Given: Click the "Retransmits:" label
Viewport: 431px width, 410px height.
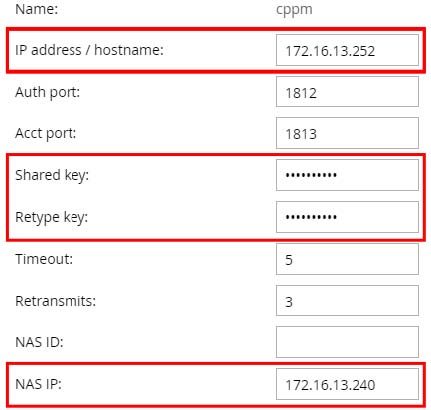Looking at the screenshot, I should pos(56,301).
